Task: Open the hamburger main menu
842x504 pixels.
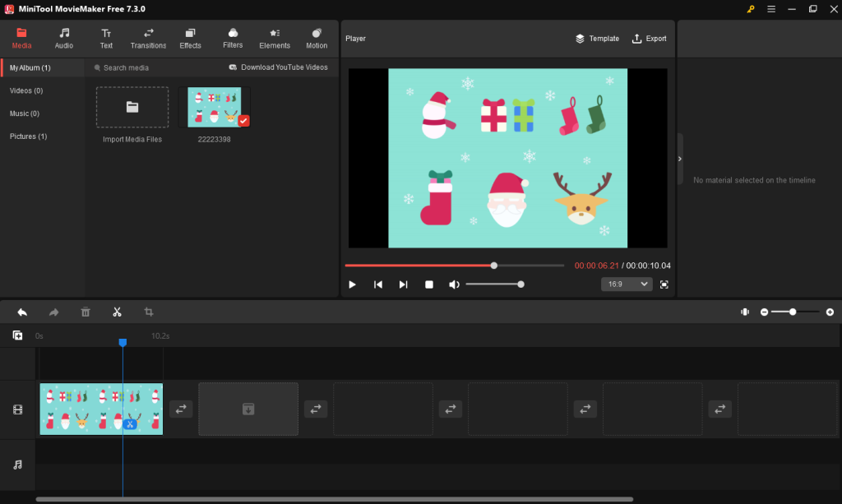Action: click(x=771, y=9)
